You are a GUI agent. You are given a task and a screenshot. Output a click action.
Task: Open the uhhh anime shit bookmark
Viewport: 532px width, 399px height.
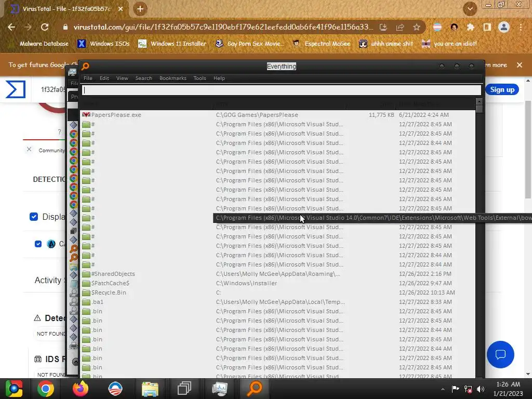pos(387,44)
